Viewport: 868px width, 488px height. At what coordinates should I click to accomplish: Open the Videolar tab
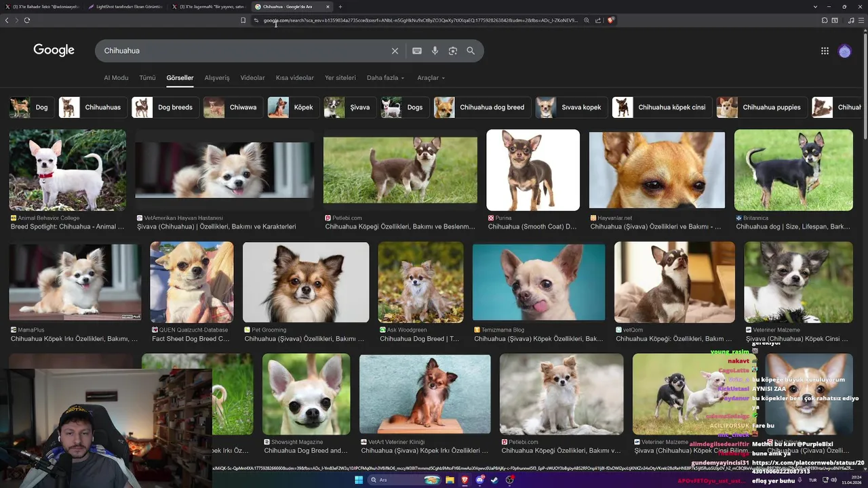[252, 78]
